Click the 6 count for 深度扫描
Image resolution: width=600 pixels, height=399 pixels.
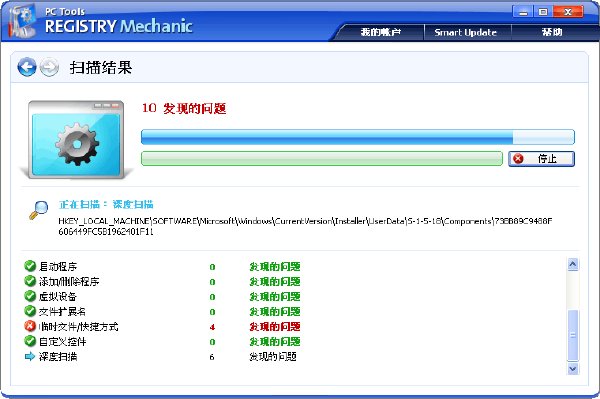[212, 357]
